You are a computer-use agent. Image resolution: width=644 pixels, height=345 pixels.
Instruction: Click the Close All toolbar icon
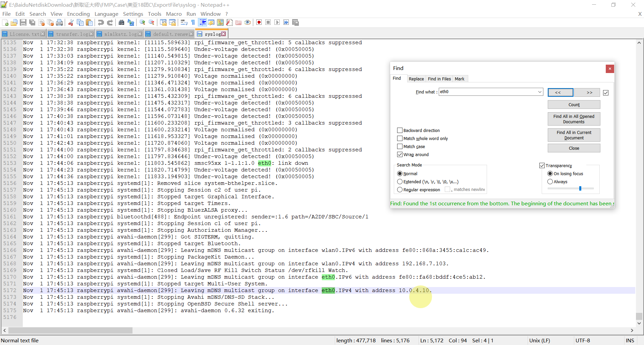(x=51, y=22)
